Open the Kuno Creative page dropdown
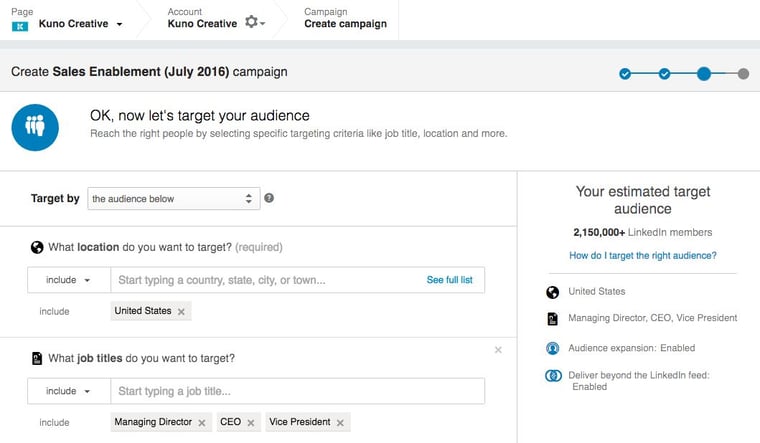The image size is (760, 443). (x=120, y=24)
